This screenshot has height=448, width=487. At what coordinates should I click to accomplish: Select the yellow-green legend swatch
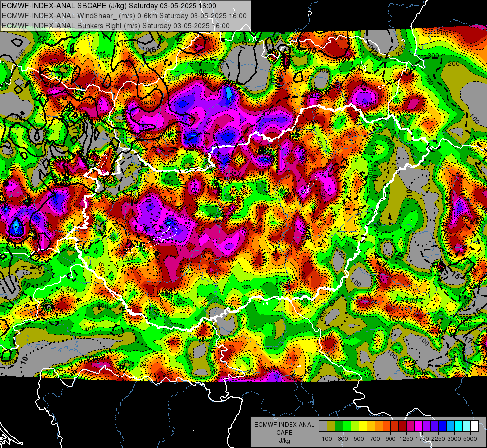(x=355, y=426)
